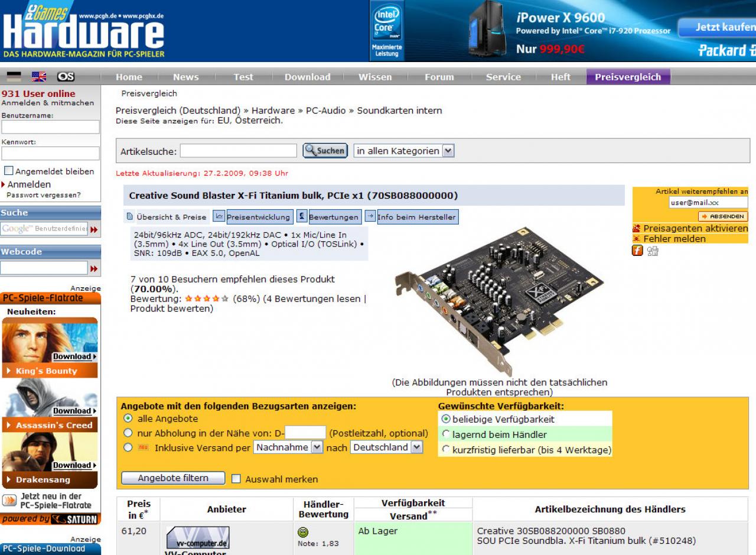Click the Benutzername input field

coord(51,126)
